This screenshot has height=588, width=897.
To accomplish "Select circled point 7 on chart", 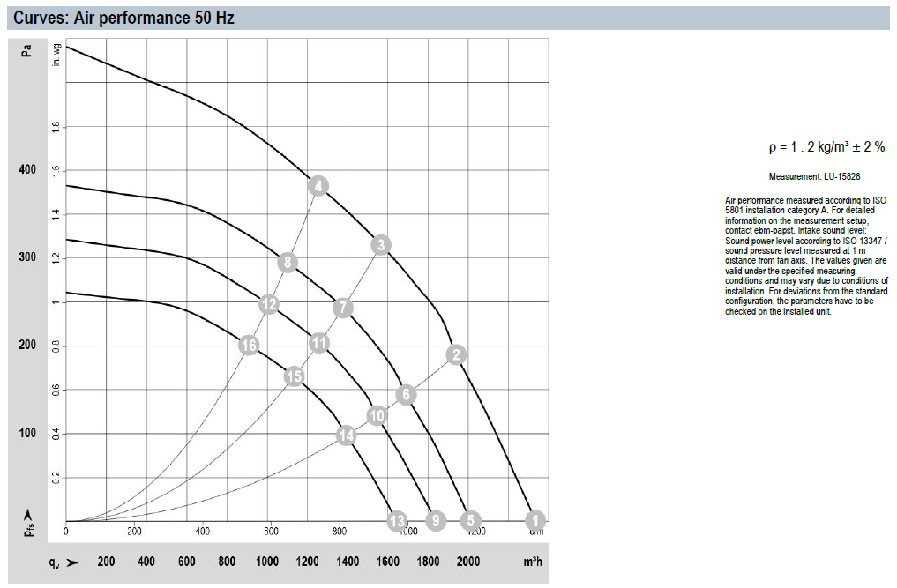I will tap(343, 308).
